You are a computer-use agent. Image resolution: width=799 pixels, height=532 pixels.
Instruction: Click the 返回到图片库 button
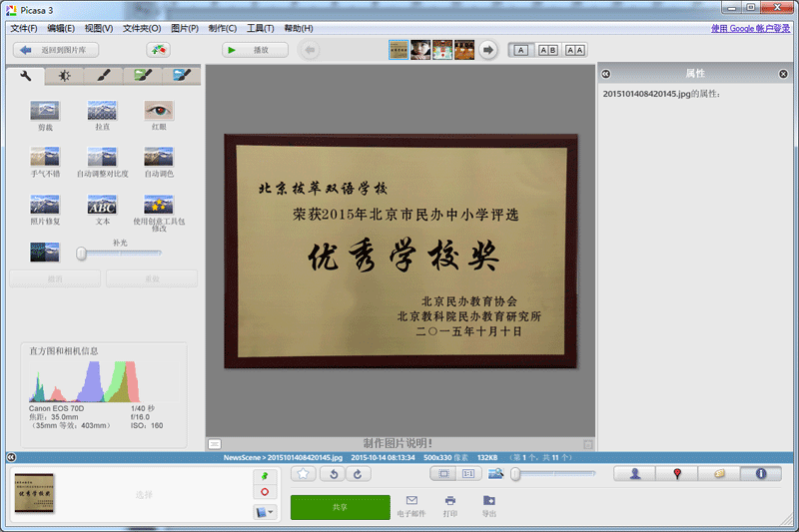coord(56,50)
